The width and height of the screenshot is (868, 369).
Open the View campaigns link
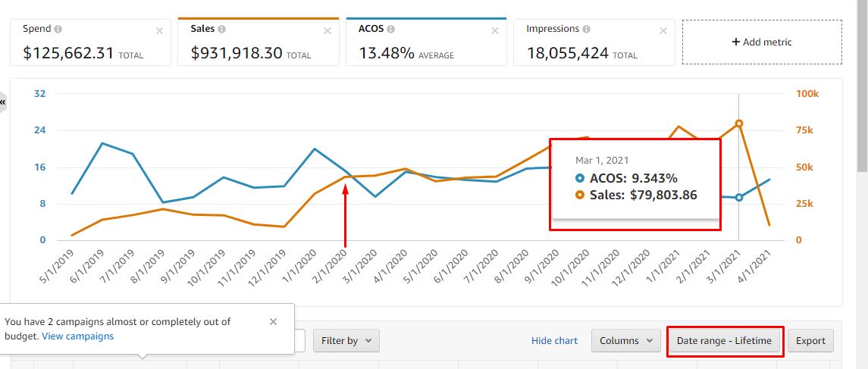point(77,336)
